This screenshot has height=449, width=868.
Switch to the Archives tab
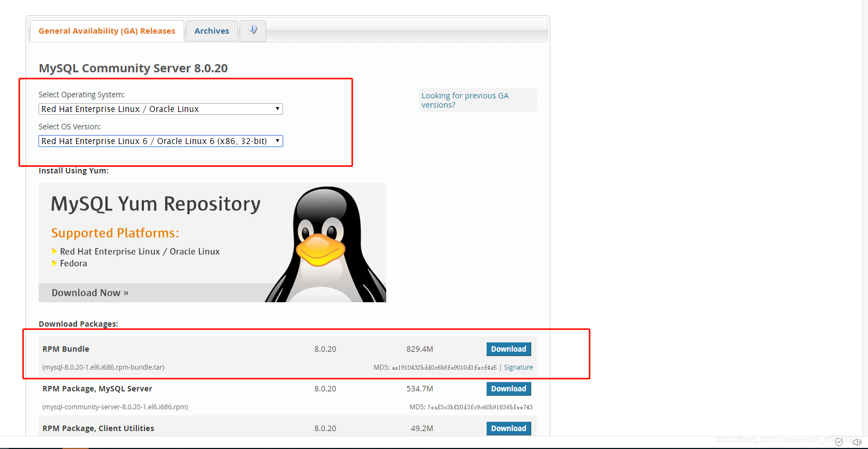tap(212, 31)
